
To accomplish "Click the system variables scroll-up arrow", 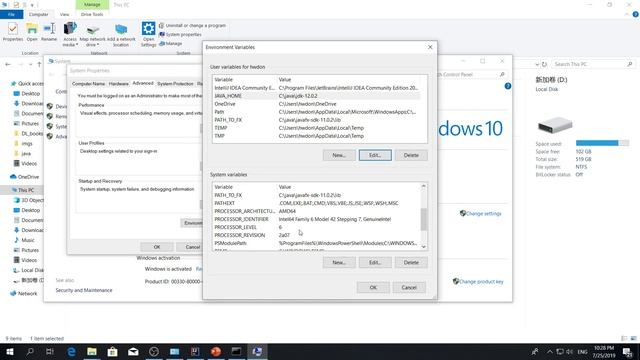I will (424, 186).
